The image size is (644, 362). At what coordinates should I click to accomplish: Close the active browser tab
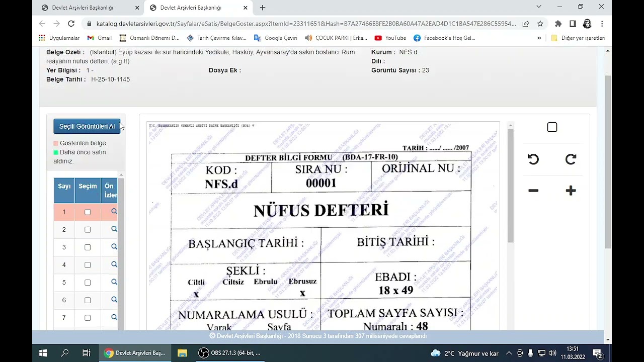point(246,8)
